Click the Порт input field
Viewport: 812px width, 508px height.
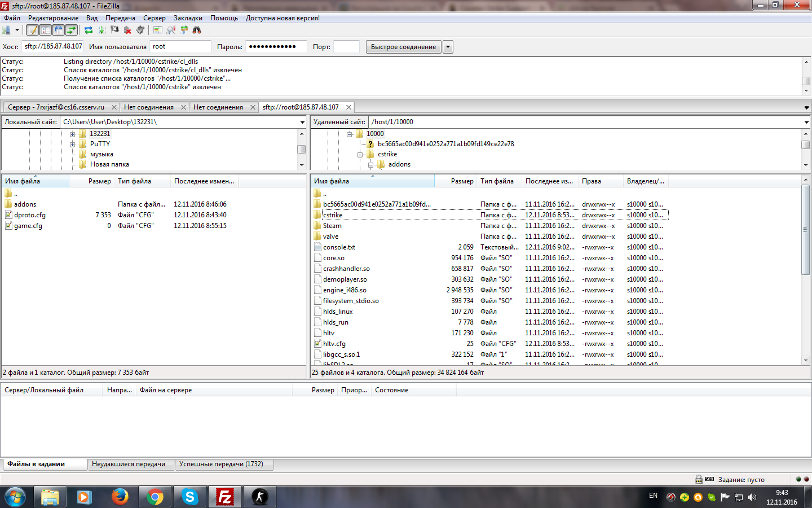[x=346, y=47]
